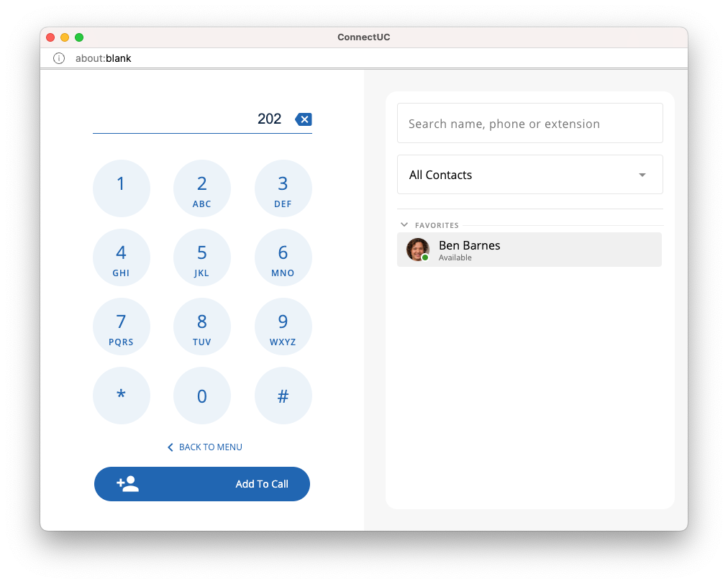Tap the 0 key
The width and height of the screenshot is (728, 584).
pyautogui.click(x=202, y=396)
